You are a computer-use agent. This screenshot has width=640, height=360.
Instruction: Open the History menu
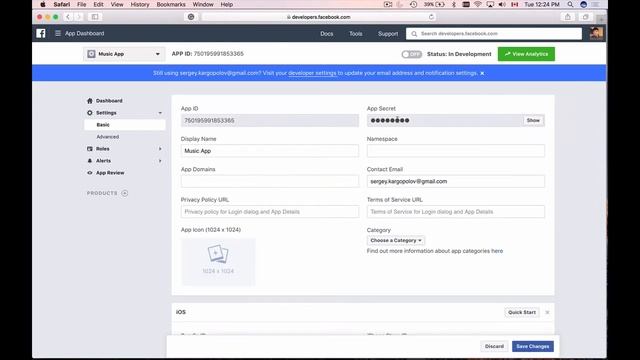pos(140,4)
